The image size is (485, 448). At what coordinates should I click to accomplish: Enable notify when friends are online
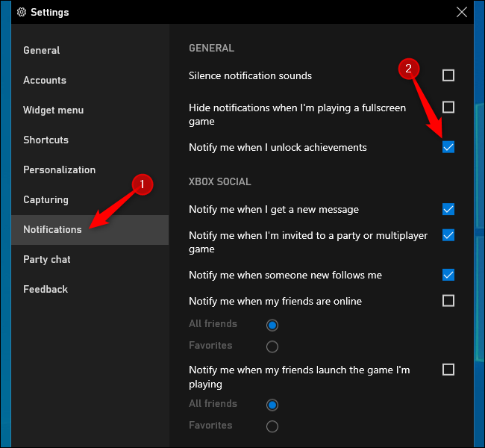[x=448, y=301]
